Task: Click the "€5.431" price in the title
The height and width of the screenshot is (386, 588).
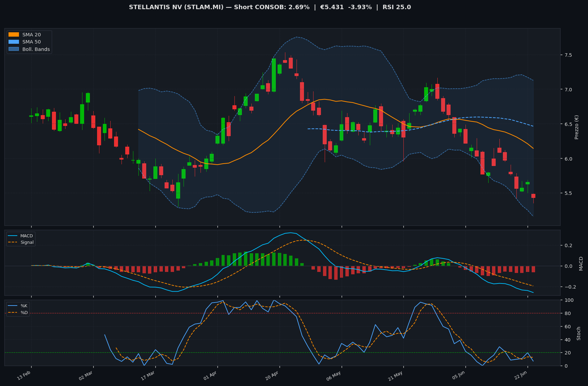Action: point(331,7)
